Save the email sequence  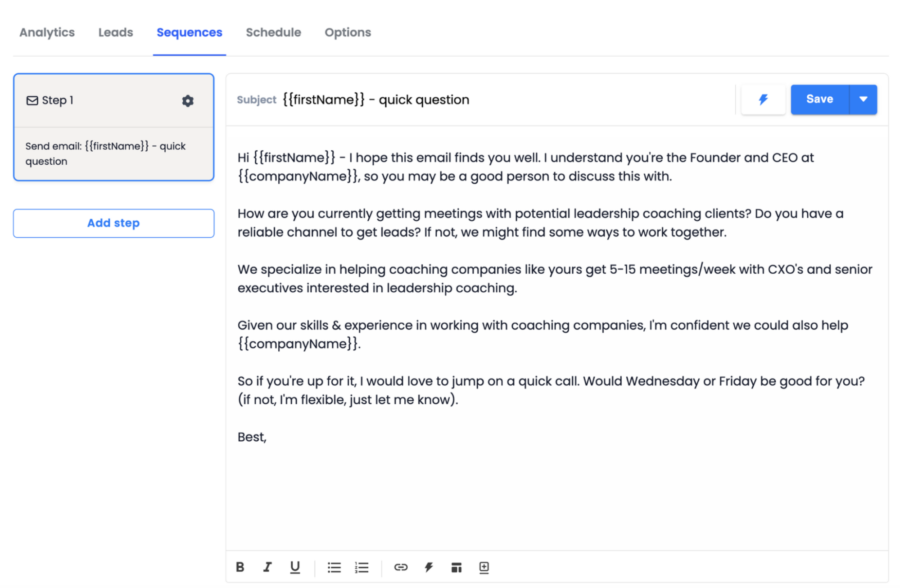tap(819, 99)
